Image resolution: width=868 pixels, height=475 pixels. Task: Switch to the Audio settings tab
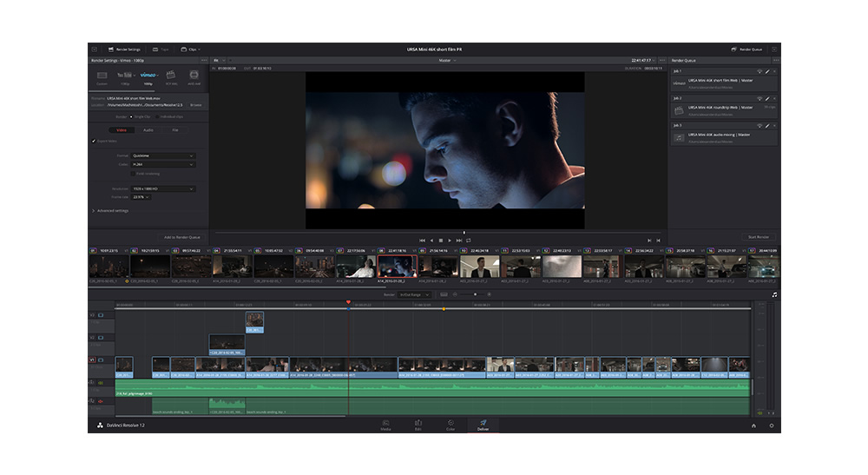coord(148,129)
